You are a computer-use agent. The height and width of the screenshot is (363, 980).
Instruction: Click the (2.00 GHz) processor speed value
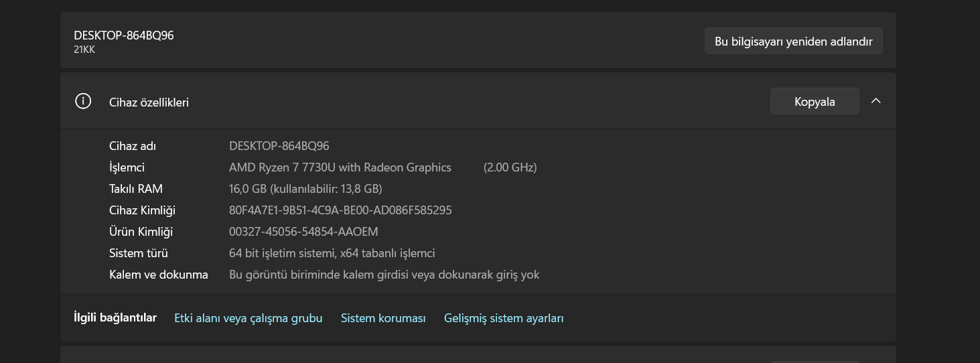510,167
